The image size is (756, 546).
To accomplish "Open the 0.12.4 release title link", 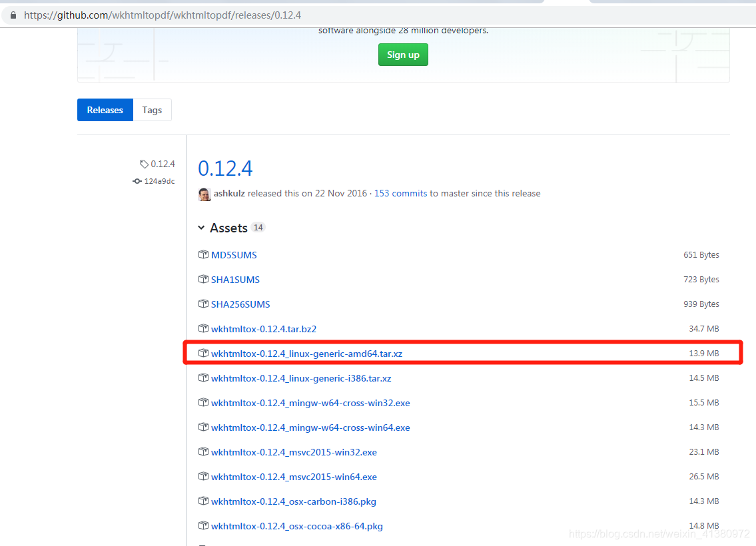I will point(225,168).
